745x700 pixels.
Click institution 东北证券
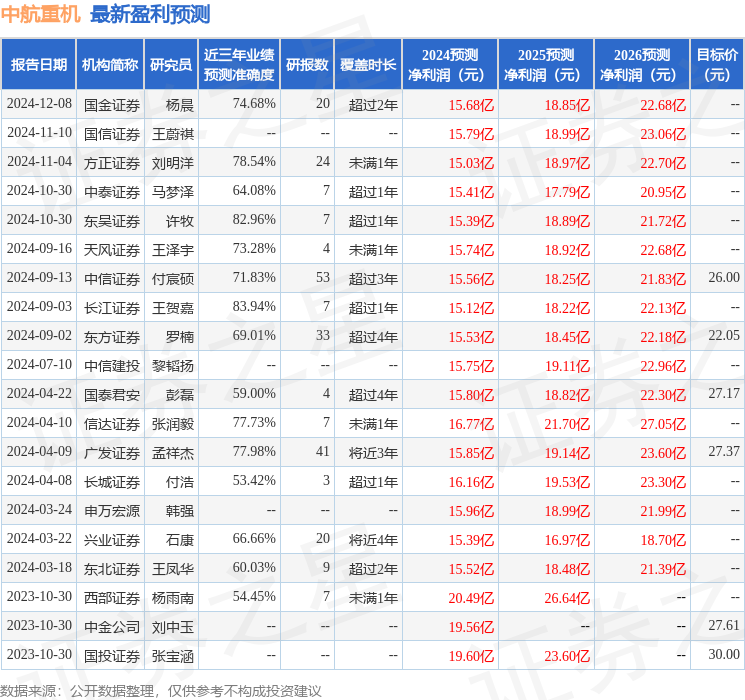(x=112, y=569)
